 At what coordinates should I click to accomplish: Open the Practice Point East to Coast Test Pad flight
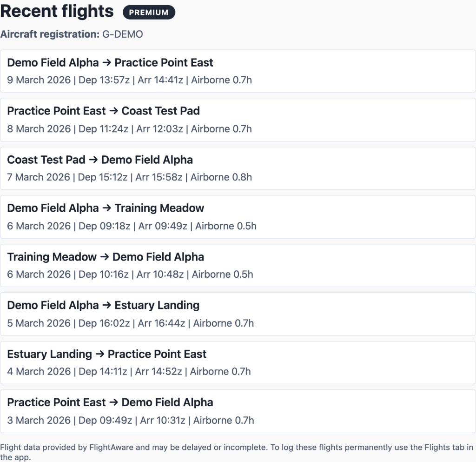pos(238,120)
